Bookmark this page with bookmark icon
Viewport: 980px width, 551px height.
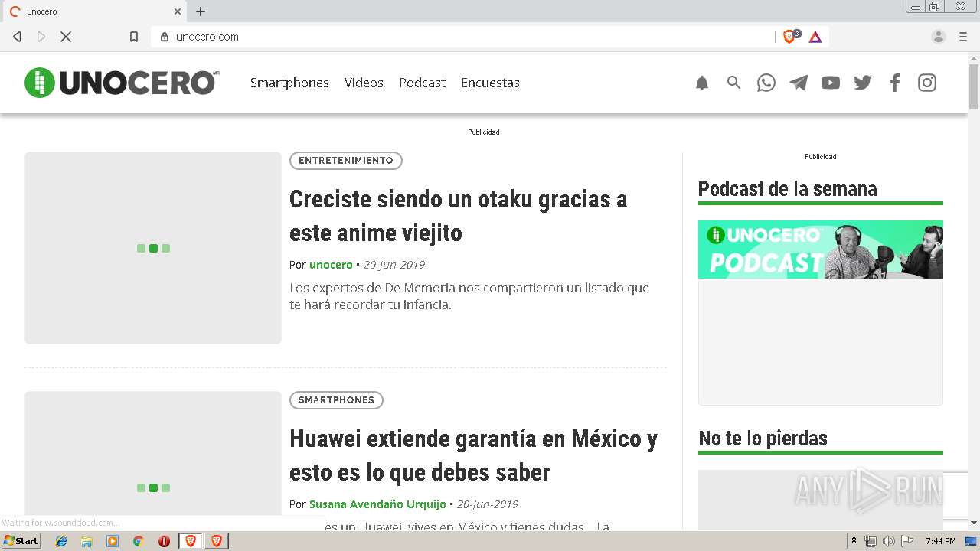134,37
